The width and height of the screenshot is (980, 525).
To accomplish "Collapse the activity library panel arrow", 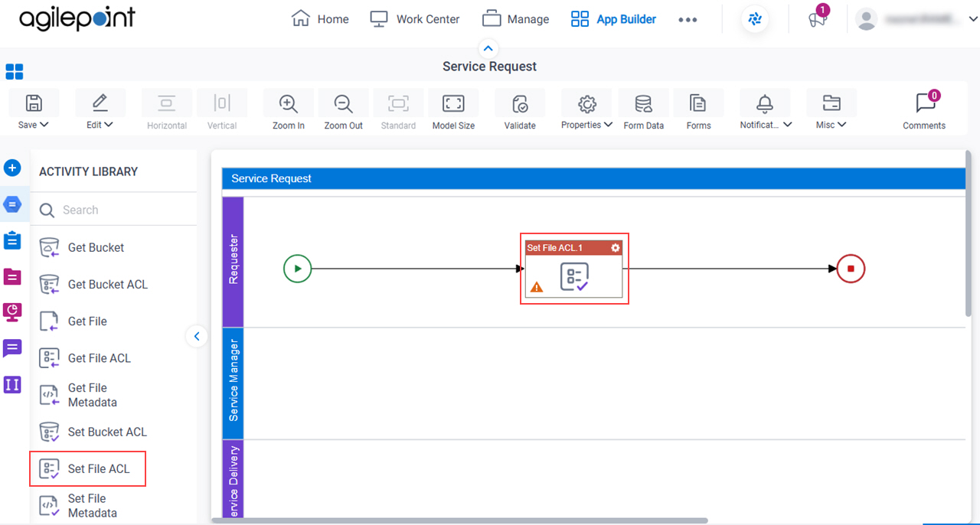I will (197, 336).
